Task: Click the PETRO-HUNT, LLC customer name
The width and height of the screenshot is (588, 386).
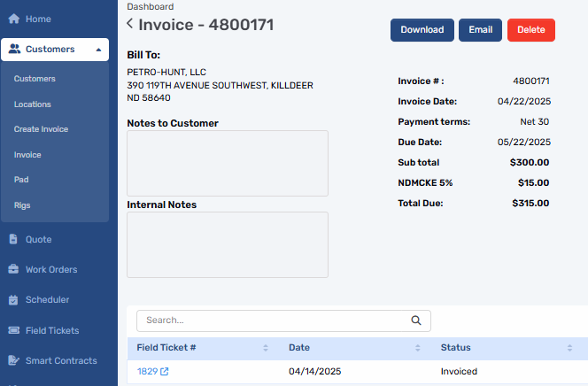Action: point(166,72)
